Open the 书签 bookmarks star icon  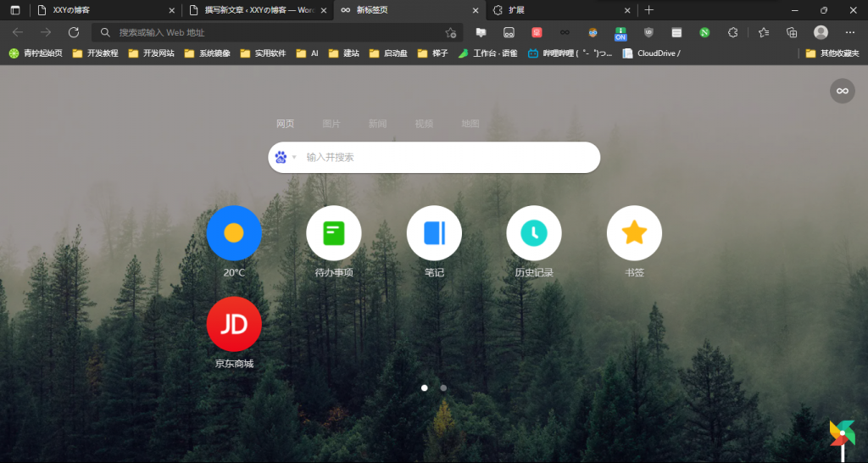[x=634, y=233]
